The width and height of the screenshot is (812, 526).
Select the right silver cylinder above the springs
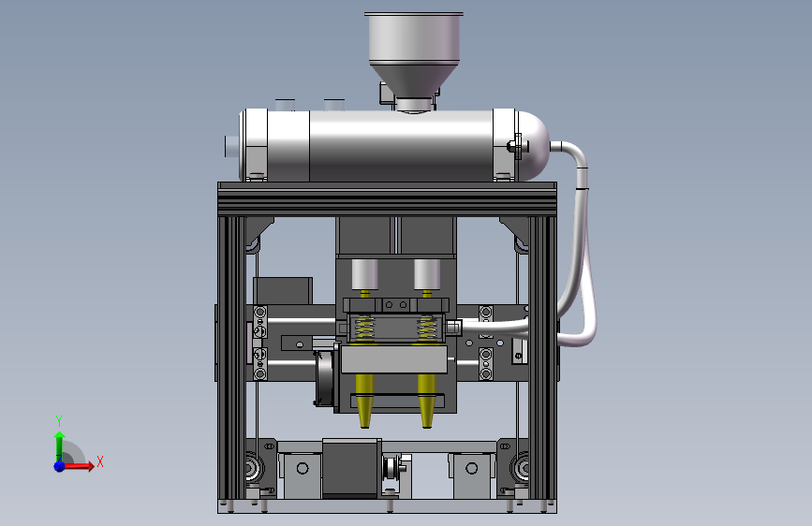[427, 274]
